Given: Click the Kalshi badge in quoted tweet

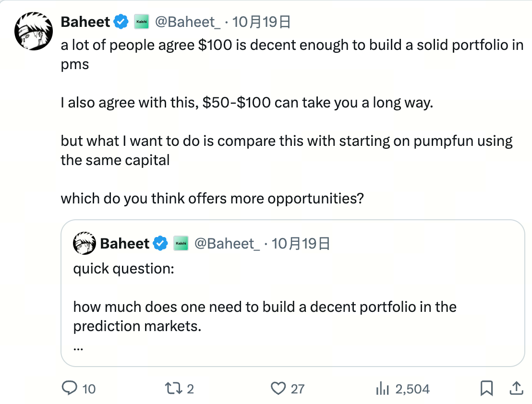Looking at the screenshot, I should pos(181,243).
